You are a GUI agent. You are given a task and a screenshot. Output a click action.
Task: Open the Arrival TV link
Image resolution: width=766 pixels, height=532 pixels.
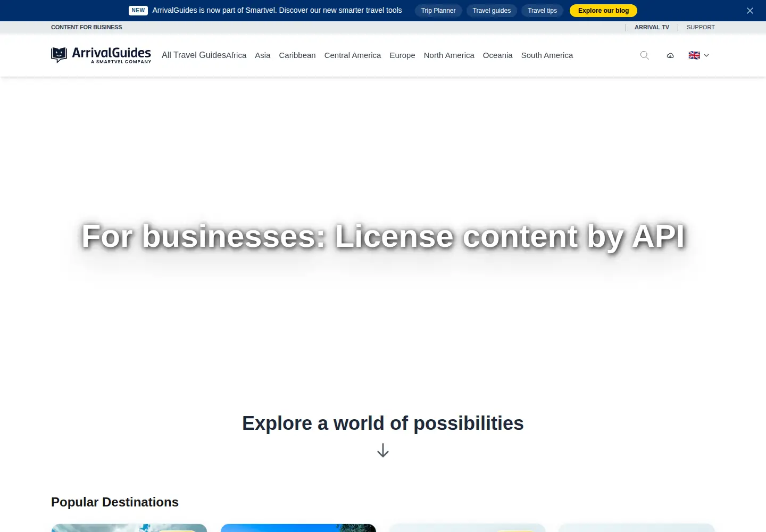click(652, 27)
